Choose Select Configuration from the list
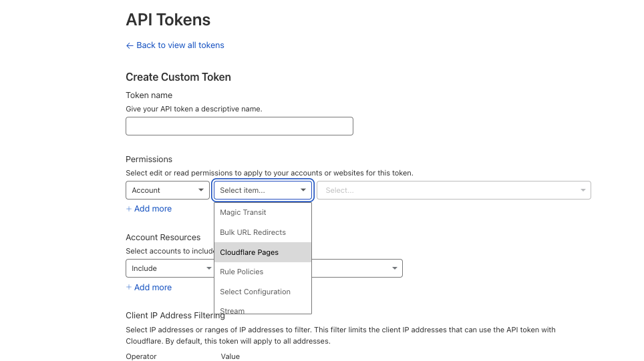This screenshot has height=361, width=644. [x=255, y=292]
